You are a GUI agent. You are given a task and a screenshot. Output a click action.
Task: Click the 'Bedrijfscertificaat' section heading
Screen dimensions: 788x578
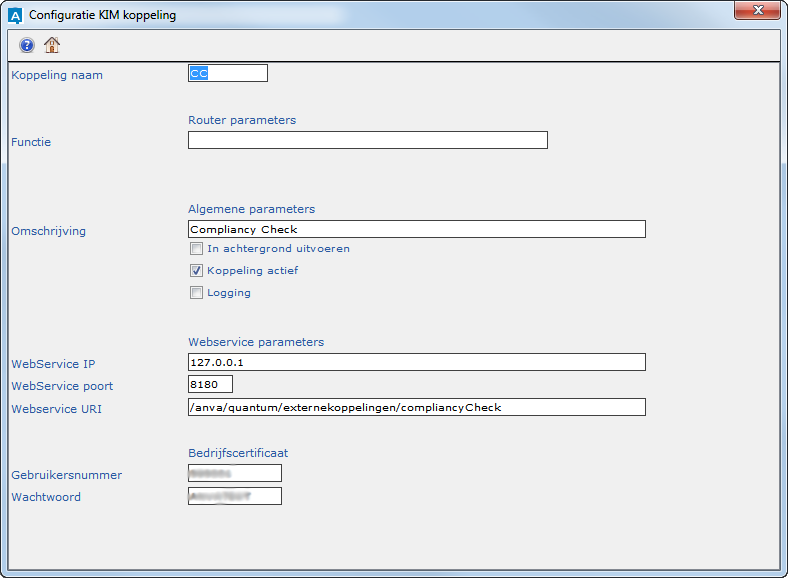point(238,453)
